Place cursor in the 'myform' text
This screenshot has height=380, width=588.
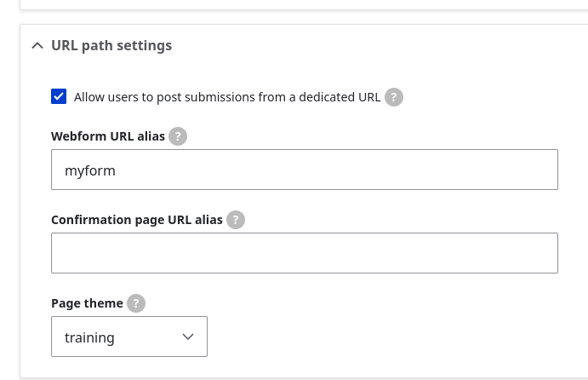(x=90, y=171)
